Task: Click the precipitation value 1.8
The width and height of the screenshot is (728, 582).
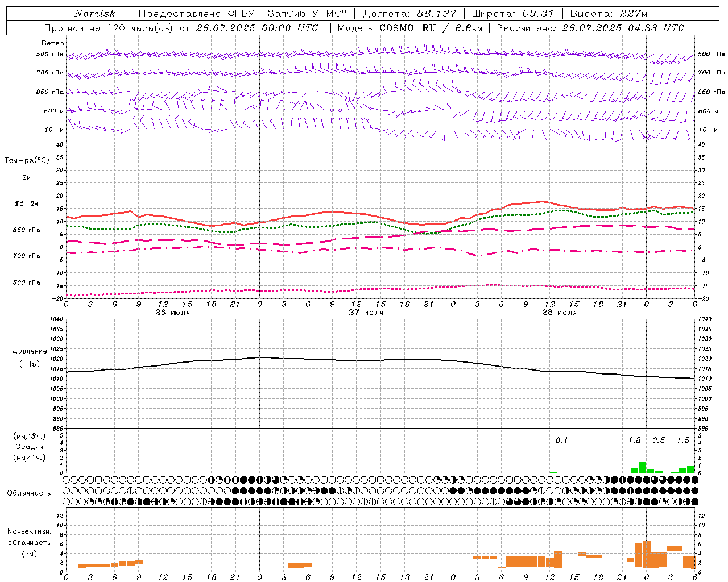Action: [x=634, y=440]
